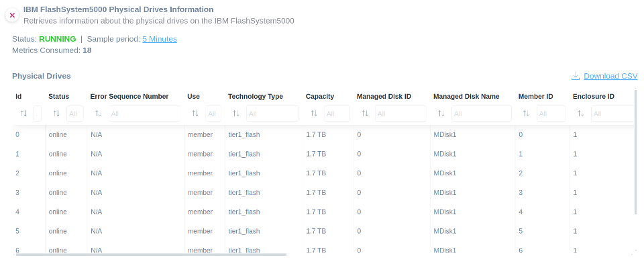This screenshot has width=644, height=266.
Task: Sort table by Use column
Action: pyautogui.click(x=195, y=114)
